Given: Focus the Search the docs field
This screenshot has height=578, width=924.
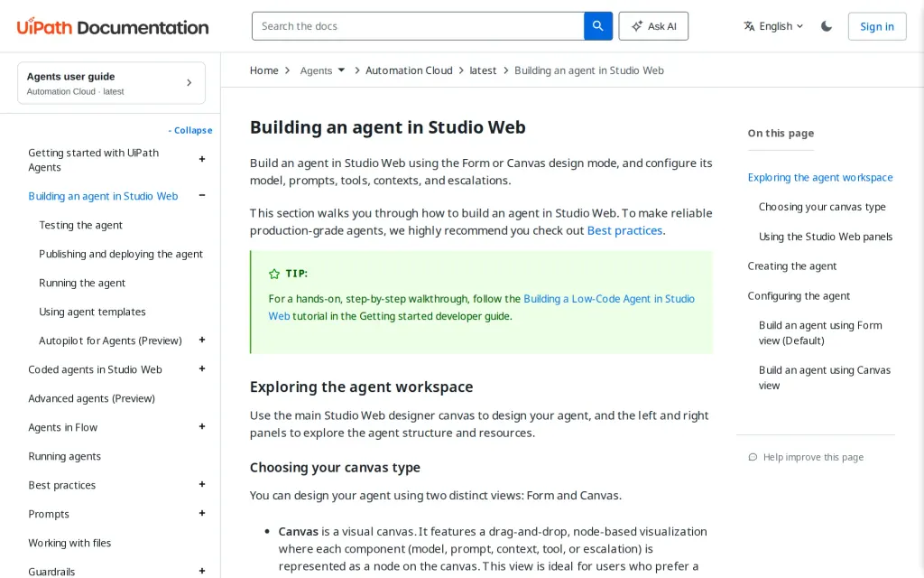Looking at the screenshot, I should point(418,26).
